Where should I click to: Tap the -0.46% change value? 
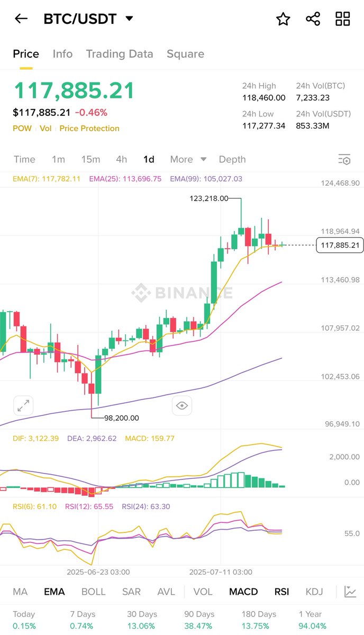[91, 112]
